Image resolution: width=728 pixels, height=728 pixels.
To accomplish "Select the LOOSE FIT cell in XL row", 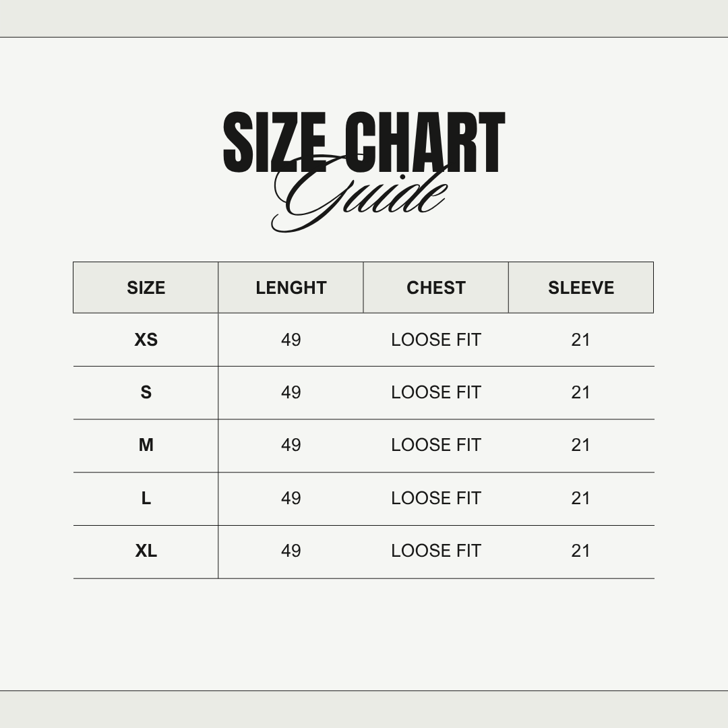I will click(436, 551).
